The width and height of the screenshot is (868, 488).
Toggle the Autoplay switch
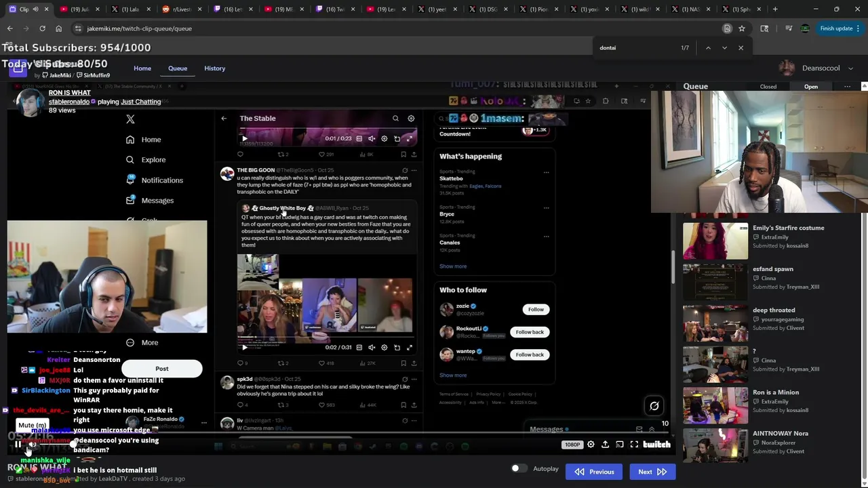coord(519,468)
